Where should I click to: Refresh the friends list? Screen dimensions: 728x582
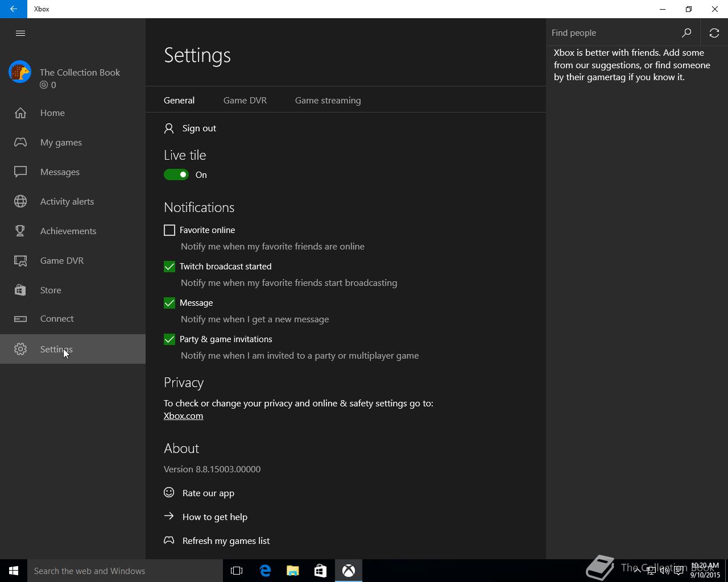point(714,33)
